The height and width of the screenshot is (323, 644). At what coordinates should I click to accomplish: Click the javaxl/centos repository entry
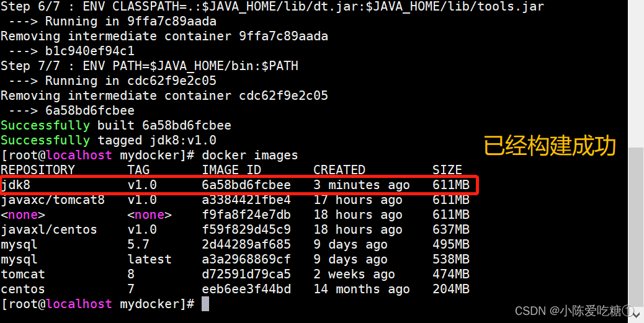[49, 229]
